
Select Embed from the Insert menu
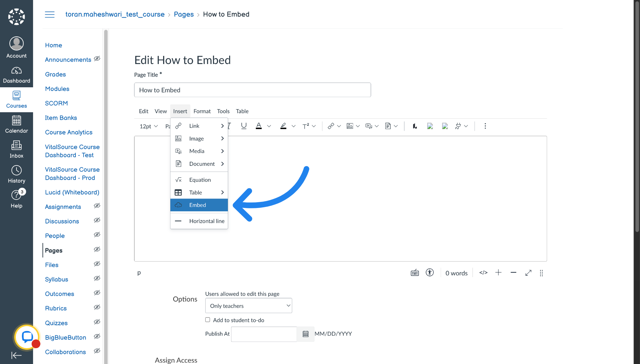coord(199,205)
